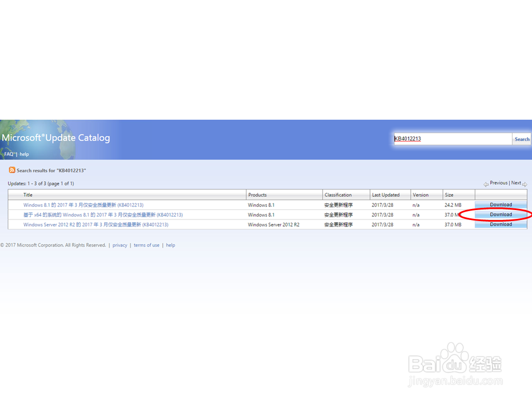Screen dimensions: 532x399
Task: Open the help link in the header
Action: [x=24, y=154]
